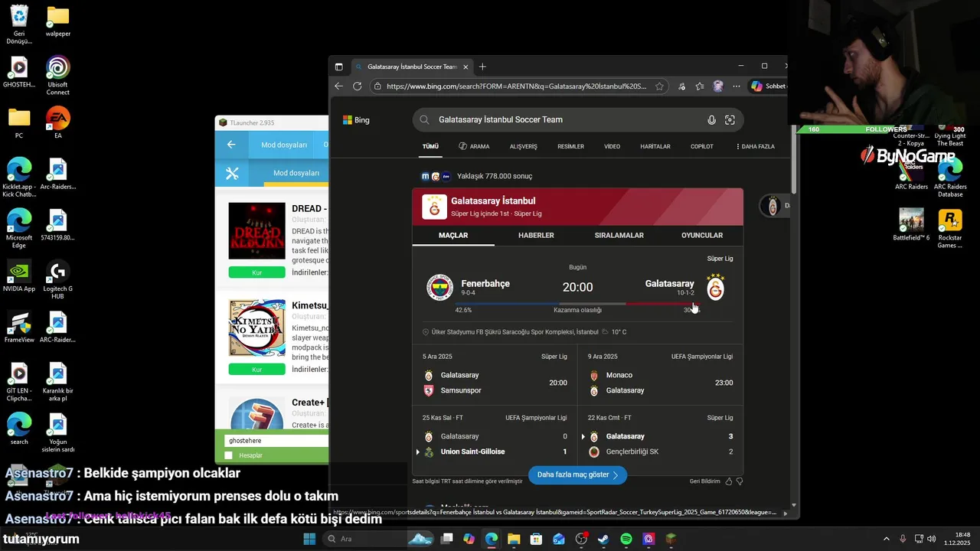Open Edge settings and more menu
The width and height of the screenshot is (980, 551).
pos(736,86)
